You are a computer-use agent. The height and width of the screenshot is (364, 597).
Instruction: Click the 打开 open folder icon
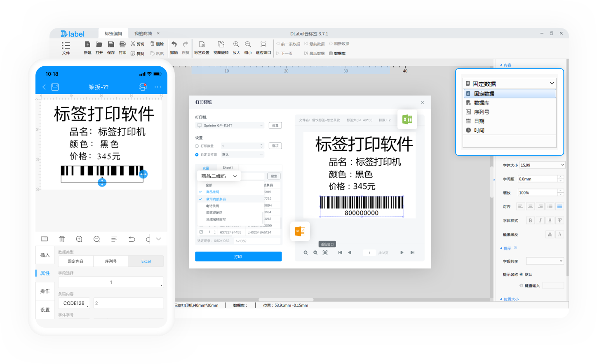99,44
